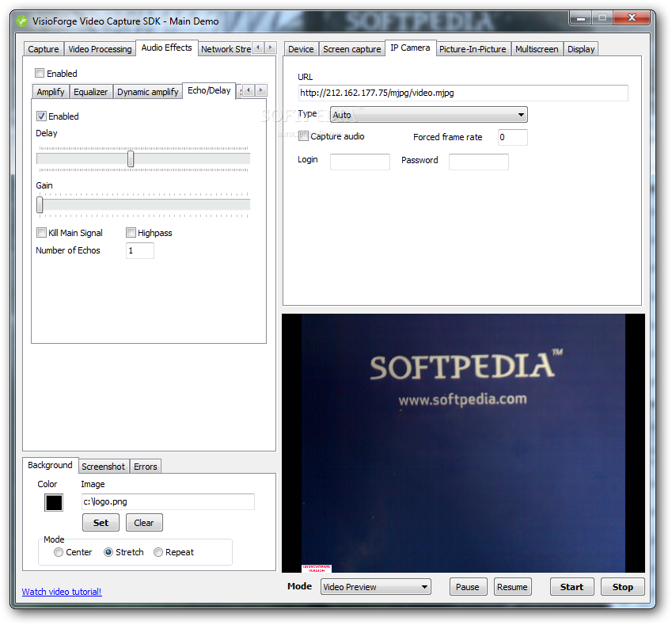This screenshot has width=672, height=625.
Task: Click the Start button
Action: coord(572,587)
